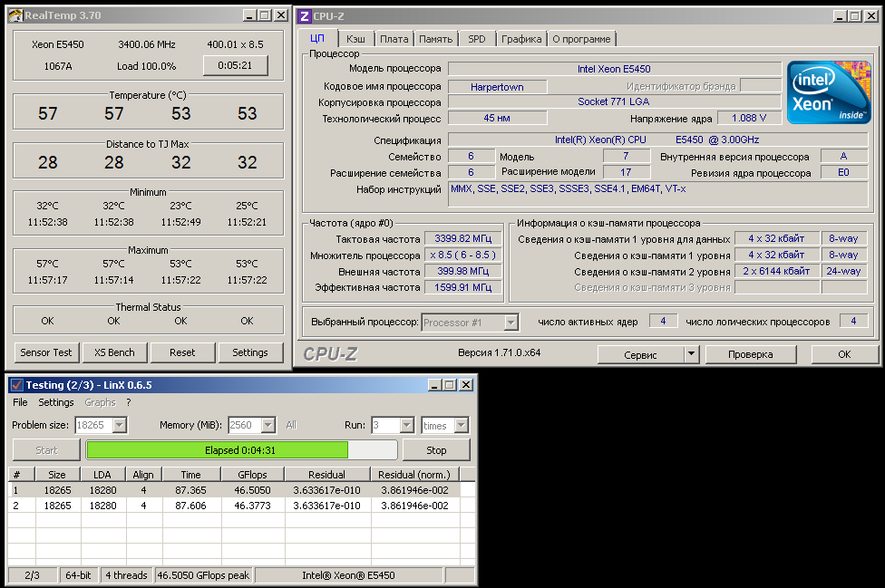Image resolution: width=885 pixels, height=588 pixels.
Task: Switch to the Кэш tab
Action: coord(355,39)
